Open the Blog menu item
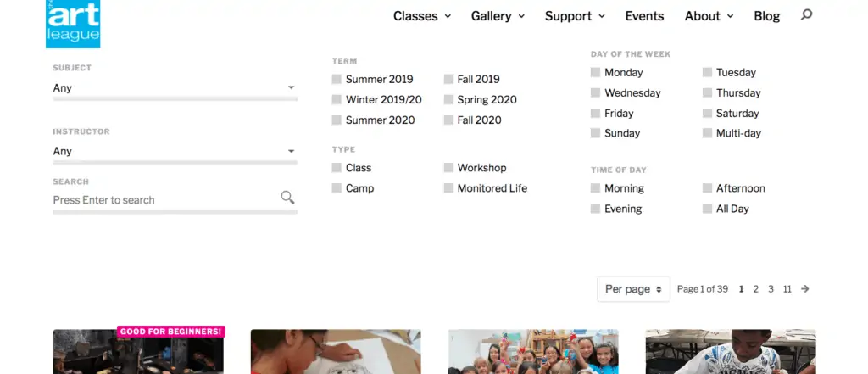Screen dimensions: 868x374 (766, 16)
